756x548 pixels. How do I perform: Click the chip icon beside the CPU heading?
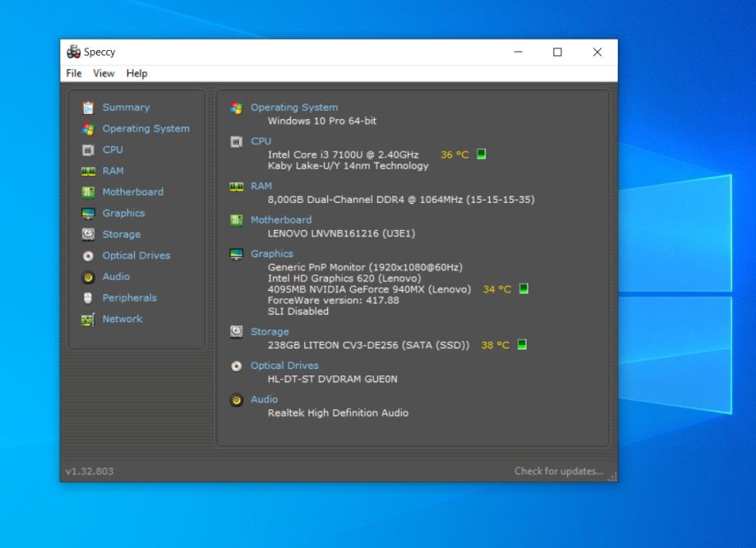(x=237, y=141)
